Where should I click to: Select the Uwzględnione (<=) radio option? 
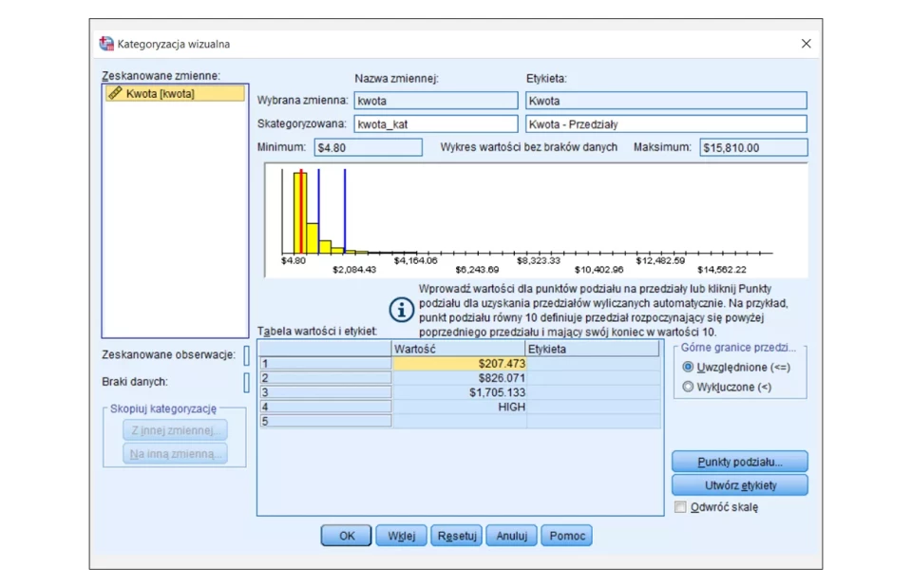coord(689,367)
